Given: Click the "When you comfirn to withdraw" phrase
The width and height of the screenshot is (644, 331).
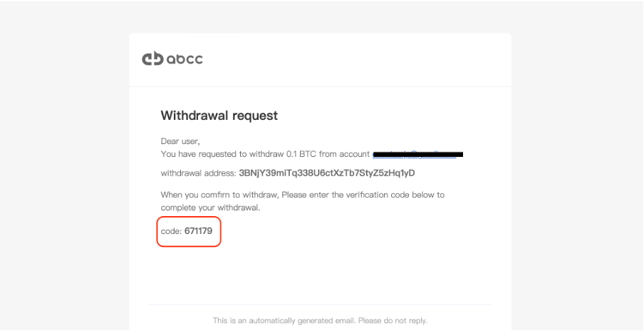Looking at the screenshot, I should click(x=219, y=195).
